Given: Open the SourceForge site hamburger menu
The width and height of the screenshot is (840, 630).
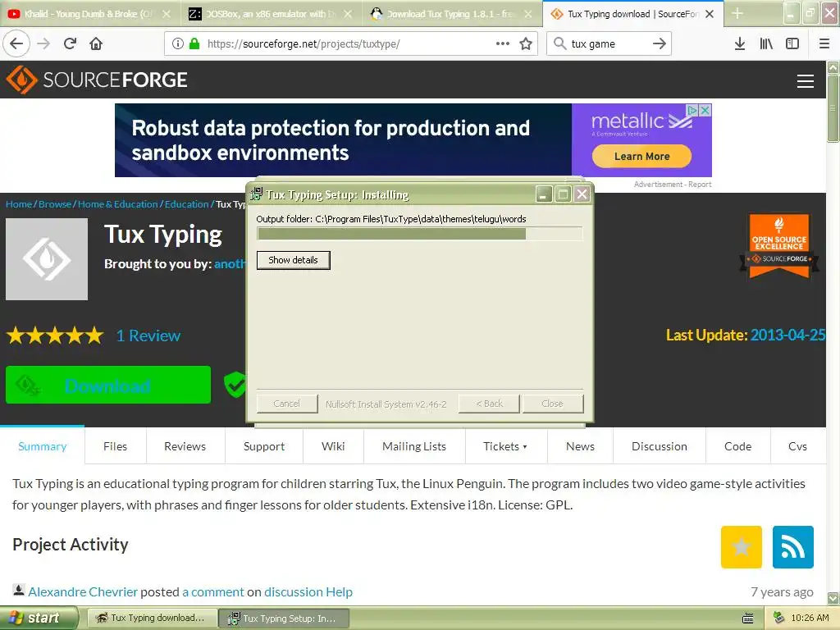Looking at the screenshot, I should [806, 81].
